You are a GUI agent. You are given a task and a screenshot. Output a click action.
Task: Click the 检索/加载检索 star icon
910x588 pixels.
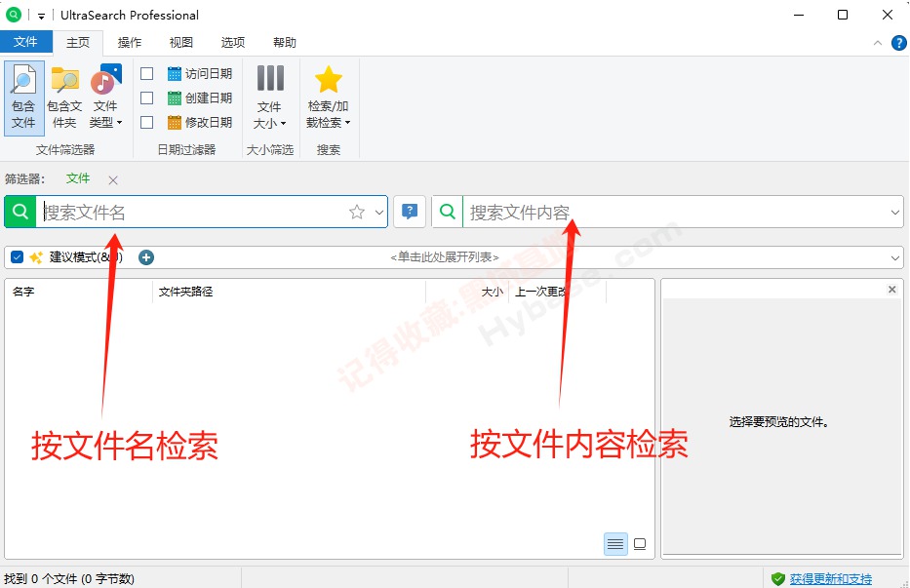pos(328,98)
